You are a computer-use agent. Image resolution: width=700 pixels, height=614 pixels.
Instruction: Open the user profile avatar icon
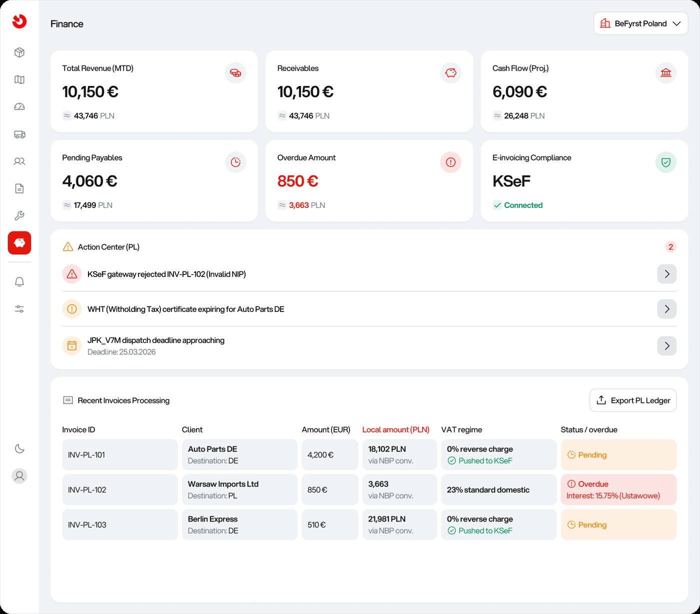[x=19, y=476]
